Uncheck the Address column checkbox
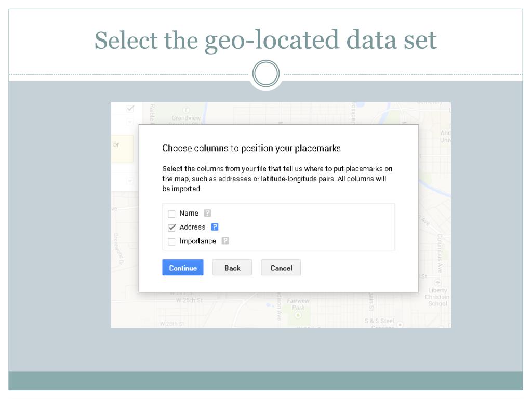Viewport: 532px width, 399px height. [171, 228]
